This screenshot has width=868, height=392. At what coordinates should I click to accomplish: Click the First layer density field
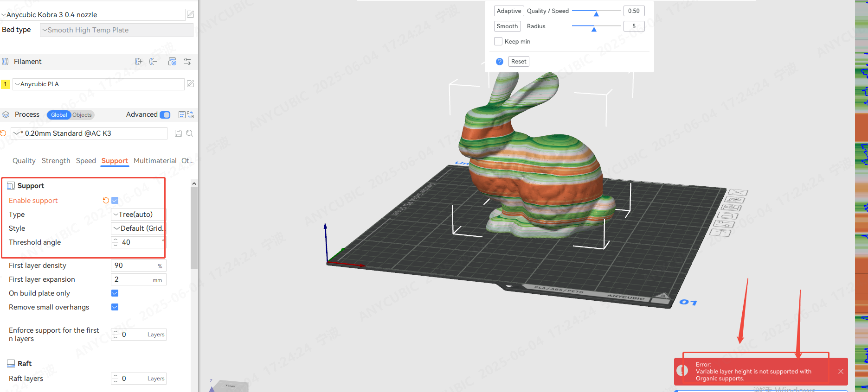pos(138,266)
